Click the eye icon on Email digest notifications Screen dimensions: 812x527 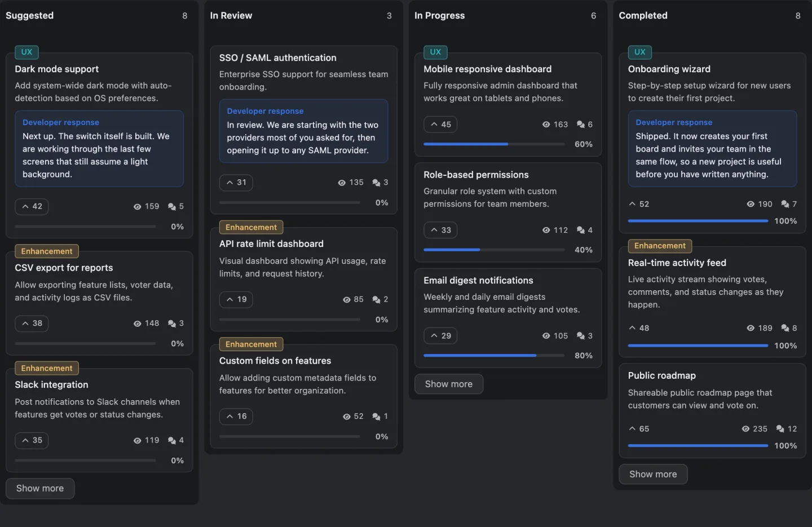[x=546, y=336]
